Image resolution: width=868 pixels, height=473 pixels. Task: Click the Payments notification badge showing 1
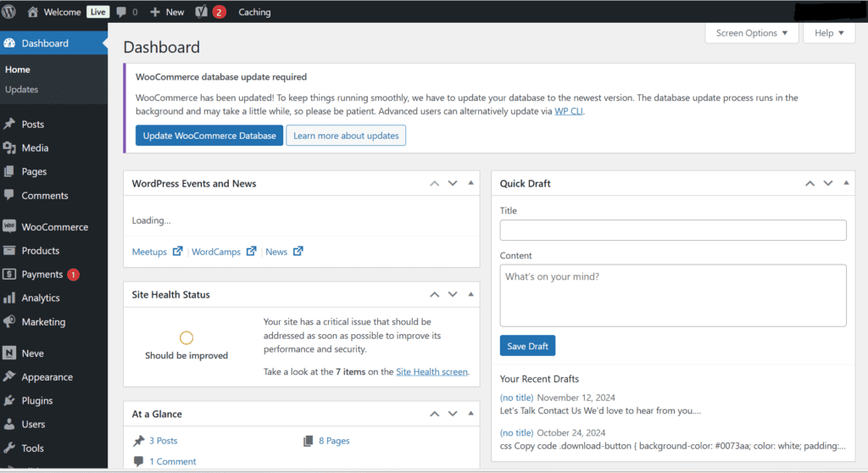coord(73,274)
